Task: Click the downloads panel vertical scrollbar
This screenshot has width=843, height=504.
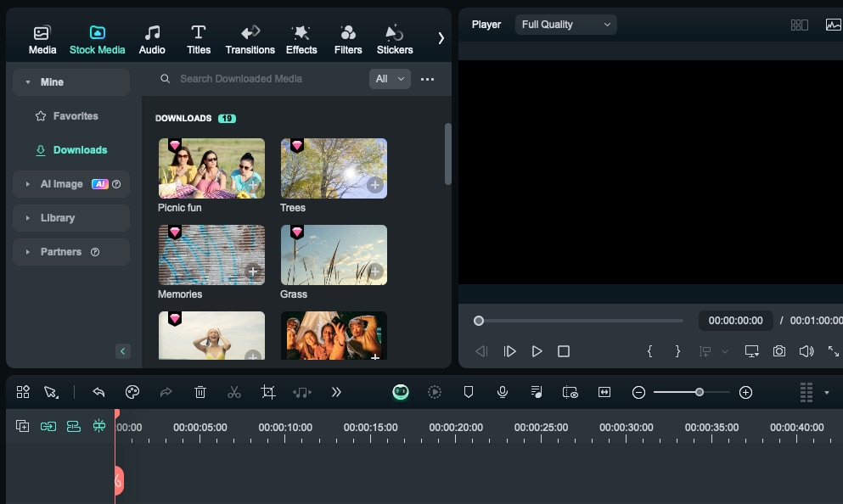Action: click(447, 154)
